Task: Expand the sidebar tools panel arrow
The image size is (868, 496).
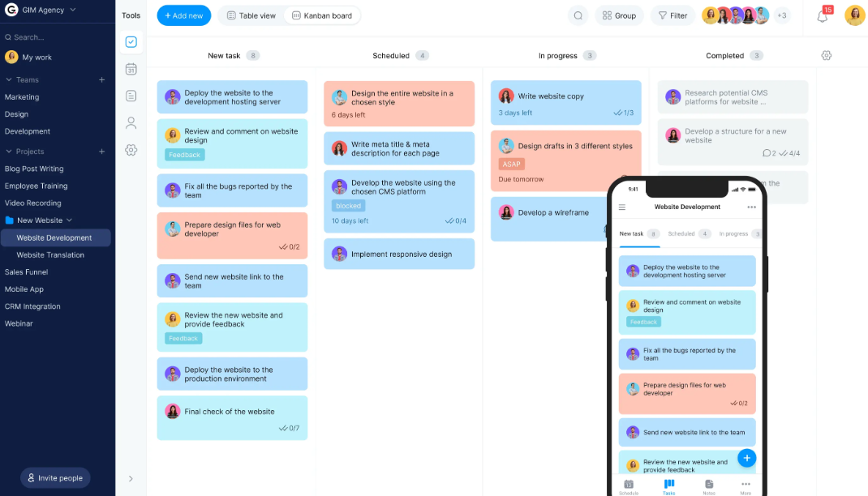Action: pyautogui.click(x=131, y=478)
